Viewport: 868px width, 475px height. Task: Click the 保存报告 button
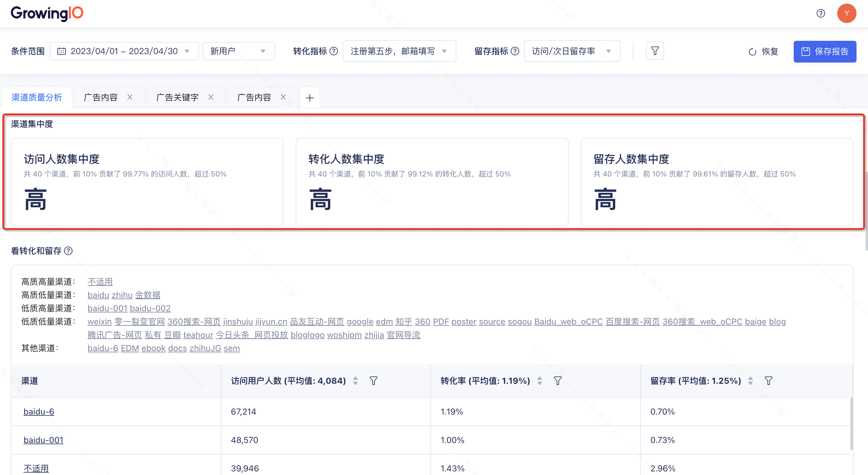tap(825, 52)
